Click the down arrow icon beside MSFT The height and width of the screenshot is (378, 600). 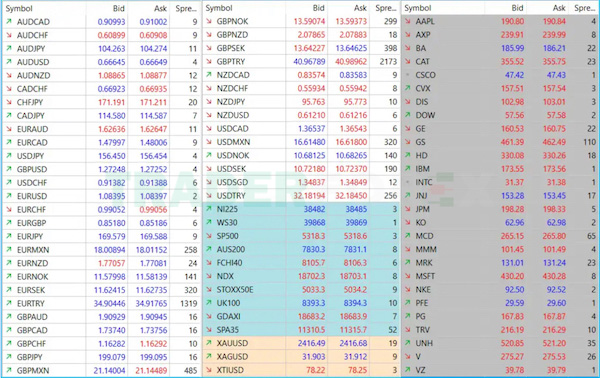pyautogui.click(x=408, y=276)
